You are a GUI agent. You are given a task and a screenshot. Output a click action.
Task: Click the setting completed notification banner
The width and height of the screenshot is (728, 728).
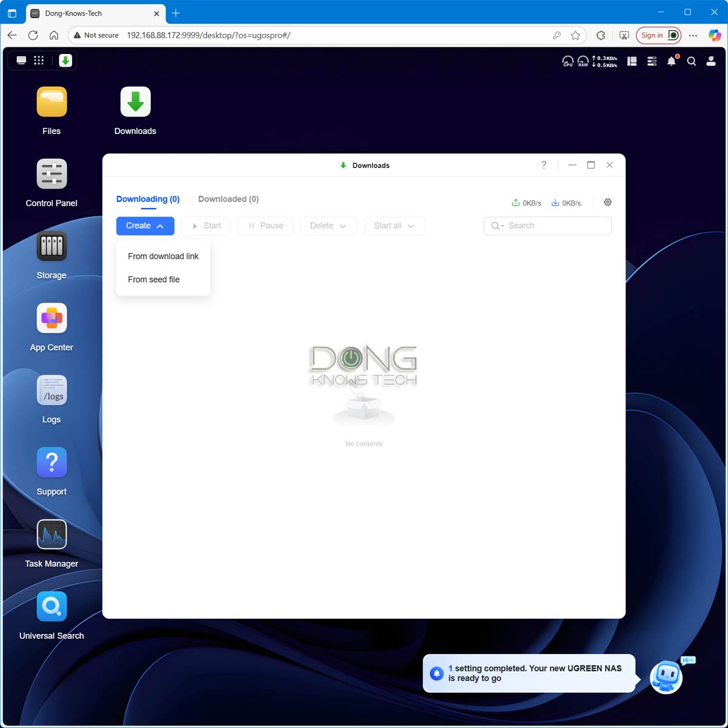click(x=529, y=673)
